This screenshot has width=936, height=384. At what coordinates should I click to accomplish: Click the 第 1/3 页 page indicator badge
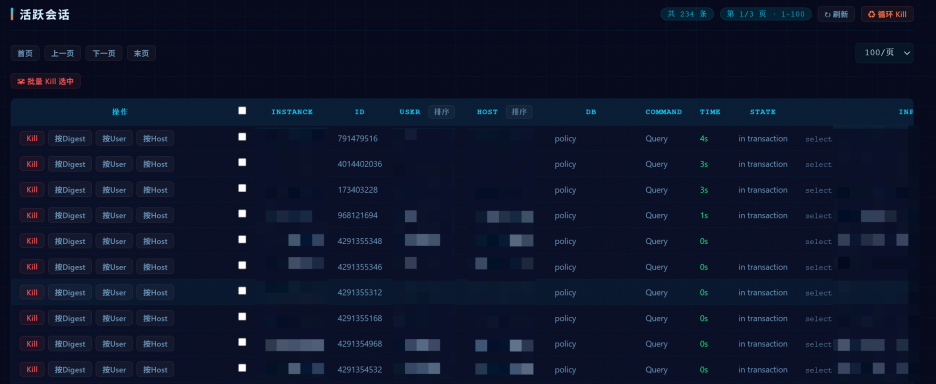pos(766,14)
